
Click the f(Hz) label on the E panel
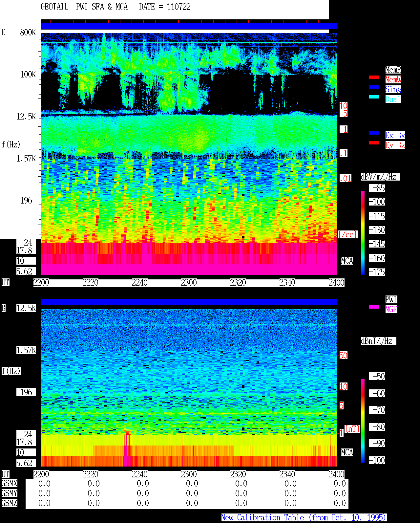click(x=11, y=144)
